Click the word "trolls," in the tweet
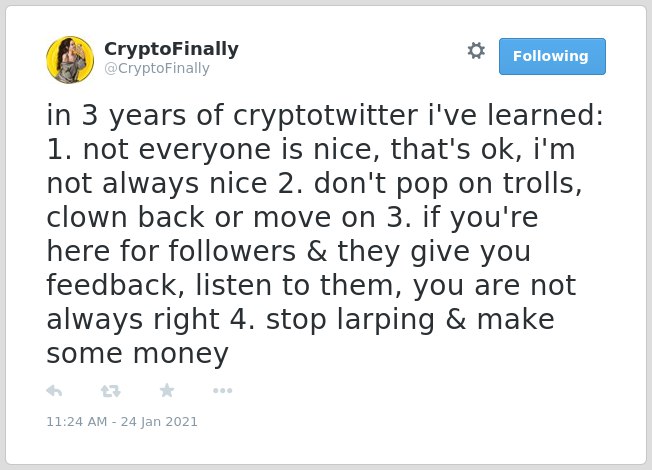Image resolution: width=652 pixels, height=470 pixels. [x=542, y=183]
